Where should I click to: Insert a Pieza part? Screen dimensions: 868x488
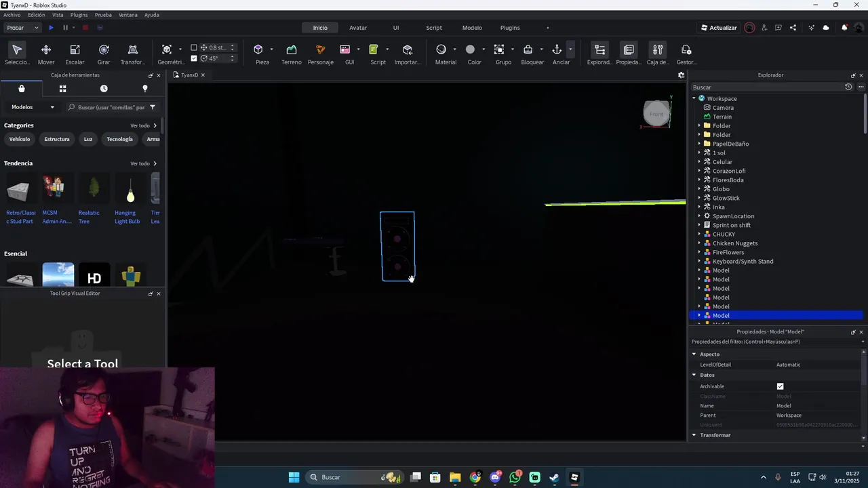click(x=258, y=54)
